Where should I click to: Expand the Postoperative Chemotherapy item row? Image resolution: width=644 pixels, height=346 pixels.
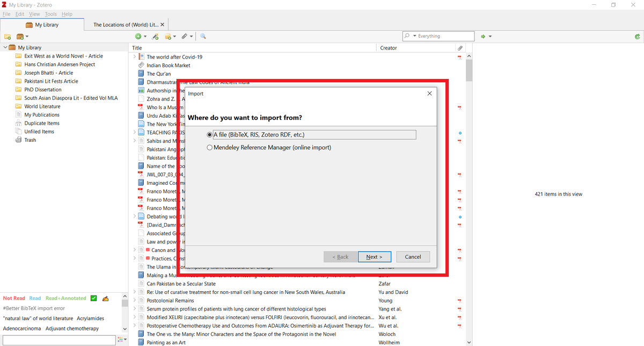[x=134, y=326]
